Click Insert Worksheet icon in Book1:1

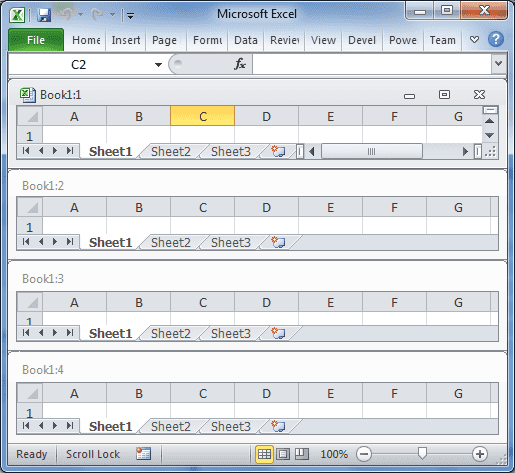278,151
